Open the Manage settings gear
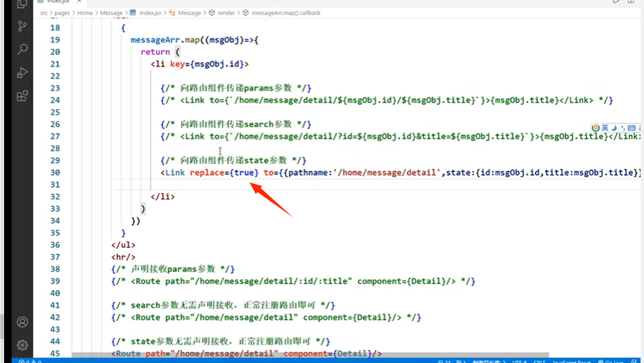644x363 pixels. point(22,345)
